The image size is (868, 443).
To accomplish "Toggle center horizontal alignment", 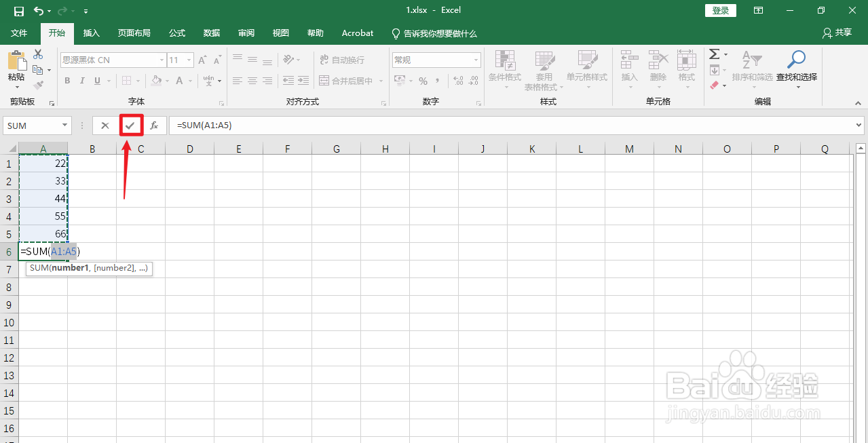I will click(252, 81).
